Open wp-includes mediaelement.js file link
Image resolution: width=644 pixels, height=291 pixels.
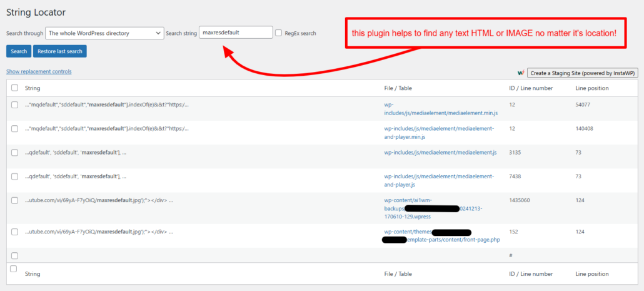pos(440,153)
